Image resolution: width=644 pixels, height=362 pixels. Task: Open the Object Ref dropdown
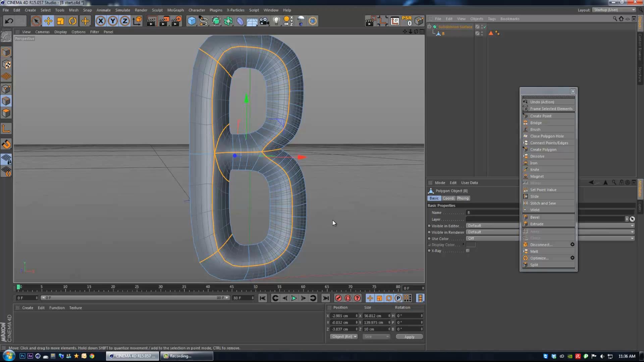[344, 337]
